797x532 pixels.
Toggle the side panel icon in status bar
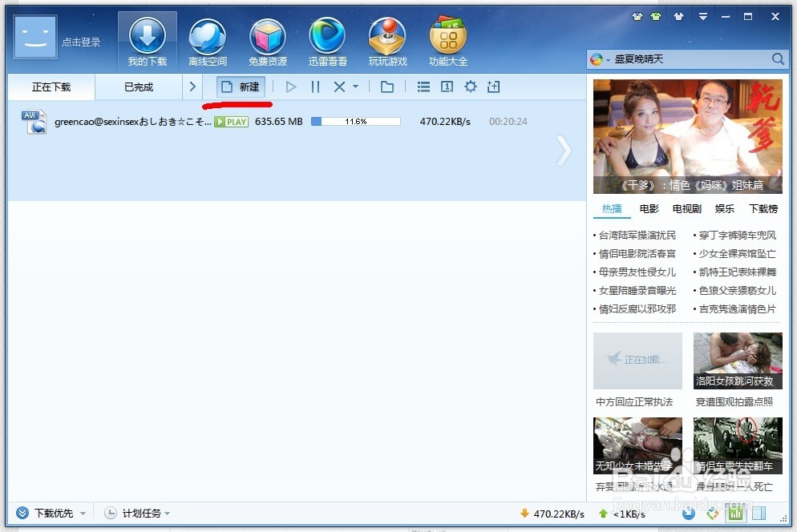coord(759,514)
